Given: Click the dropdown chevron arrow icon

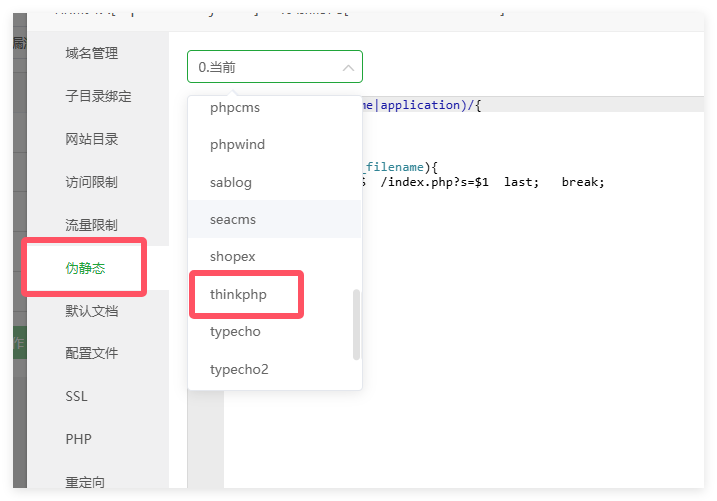Looking at the screenshot, I should click(348, 68).
